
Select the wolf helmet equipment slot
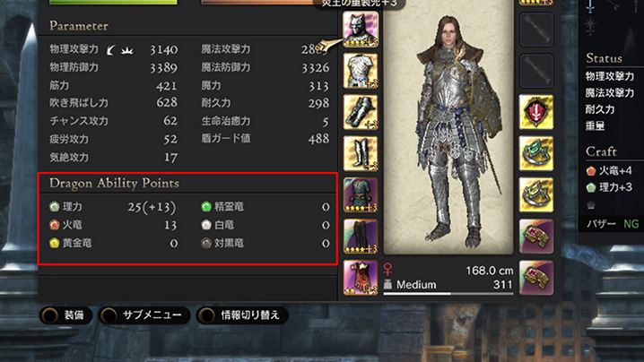(x=361, y=30)
